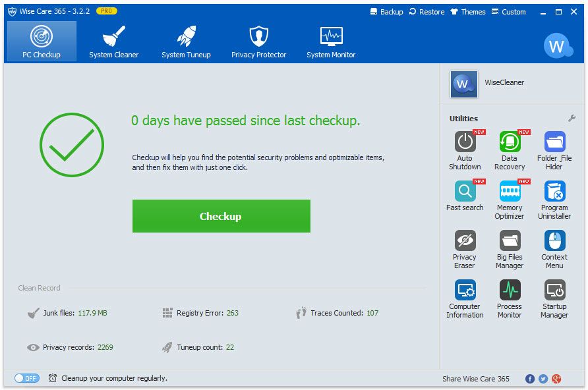Click the green Checkup button
The height and width of the screenshot is (390, 588).
[221, 216]
